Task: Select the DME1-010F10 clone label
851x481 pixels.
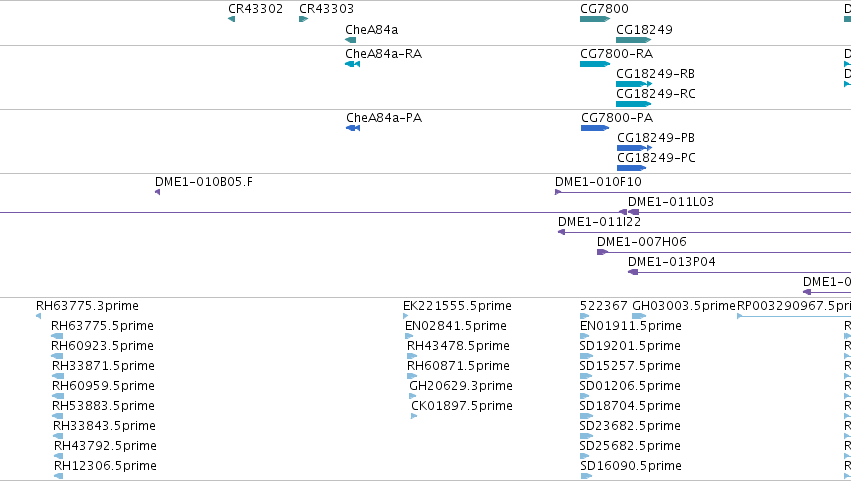Action: pyautogui.click(x=598, y=182)
